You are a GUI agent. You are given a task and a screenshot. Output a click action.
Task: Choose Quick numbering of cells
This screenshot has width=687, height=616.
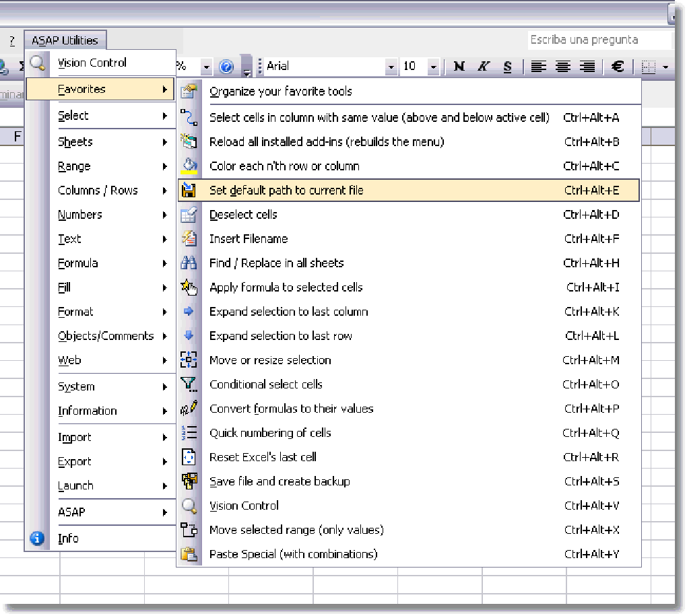(409, 433)
